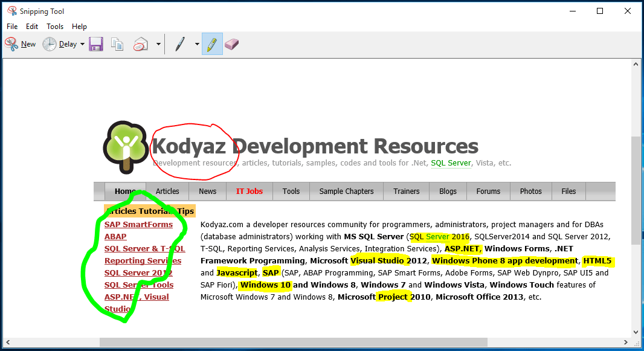
Task: Click the vertical scrollbar up arrow
Action: pyautogui.click(x=636, y=64)
